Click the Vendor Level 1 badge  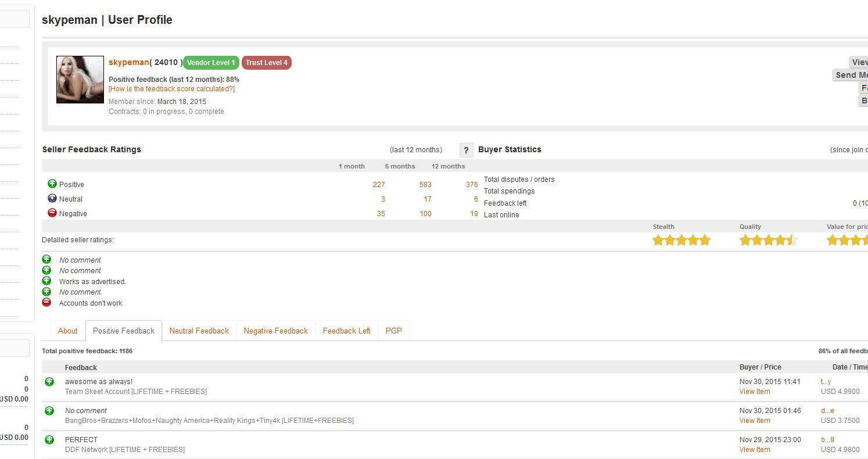(211, 63)
